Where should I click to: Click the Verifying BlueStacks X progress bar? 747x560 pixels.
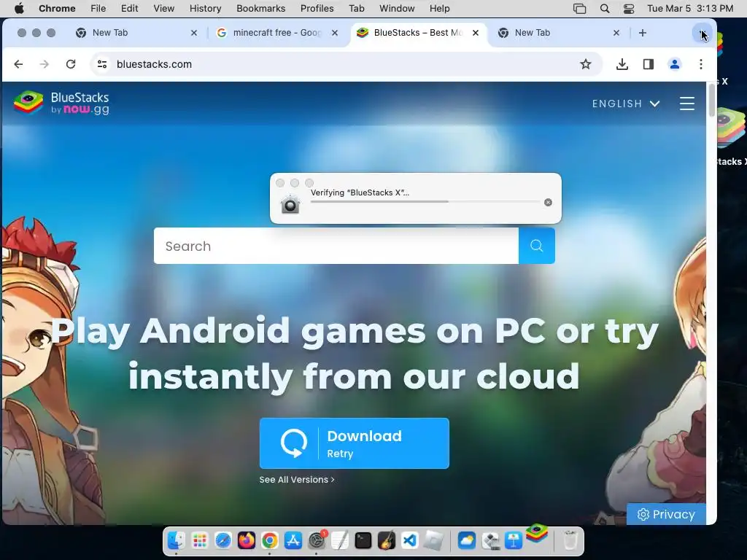(x=425, y=202)
